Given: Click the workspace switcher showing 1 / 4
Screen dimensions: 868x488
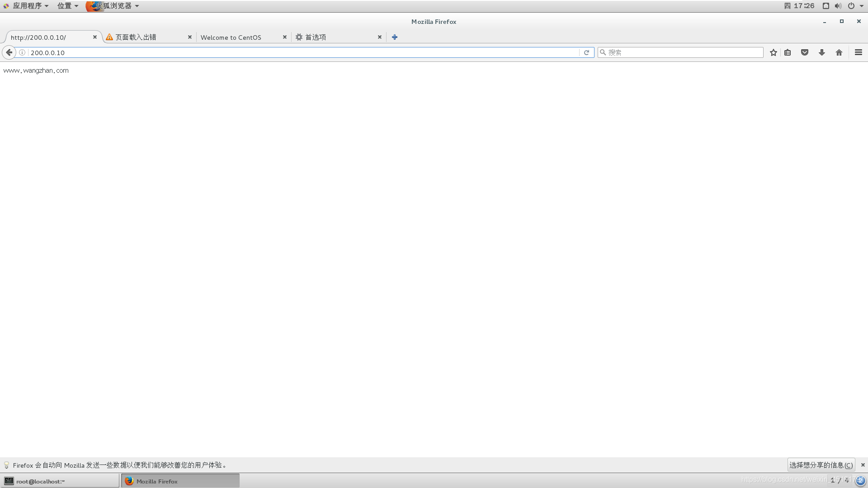Looking at the screenshot, I should (x=840, y=481).
